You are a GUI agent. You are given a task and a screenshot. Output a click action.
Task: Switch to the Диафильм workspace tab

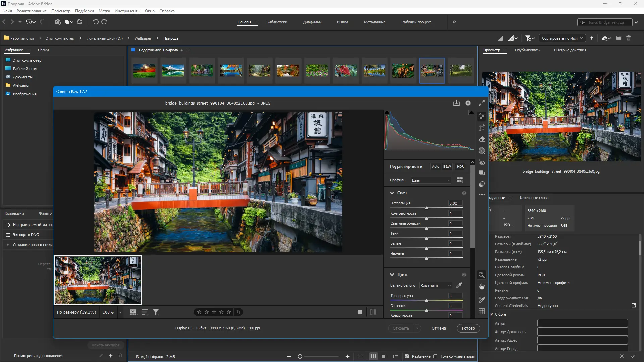312,22
